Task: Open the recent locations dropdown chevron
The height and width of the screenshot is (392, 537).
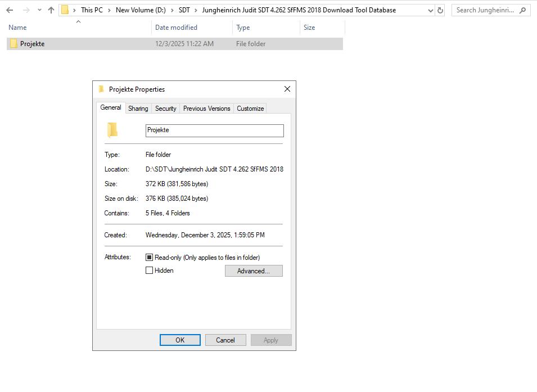Action: tap(39, 10)
